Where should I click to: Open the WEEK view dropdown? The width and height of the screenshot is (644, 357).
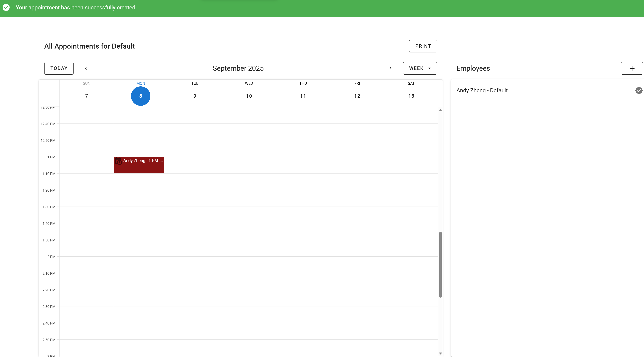(x=420, y=68)
